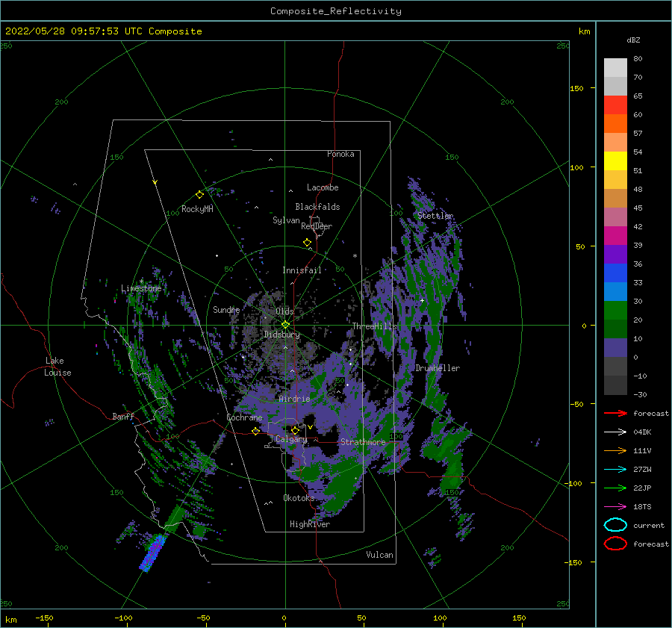Image resolution: width=672 pixels, height=628 pixels.
Task: Click the Sundre city label
Action: [226, 309]
